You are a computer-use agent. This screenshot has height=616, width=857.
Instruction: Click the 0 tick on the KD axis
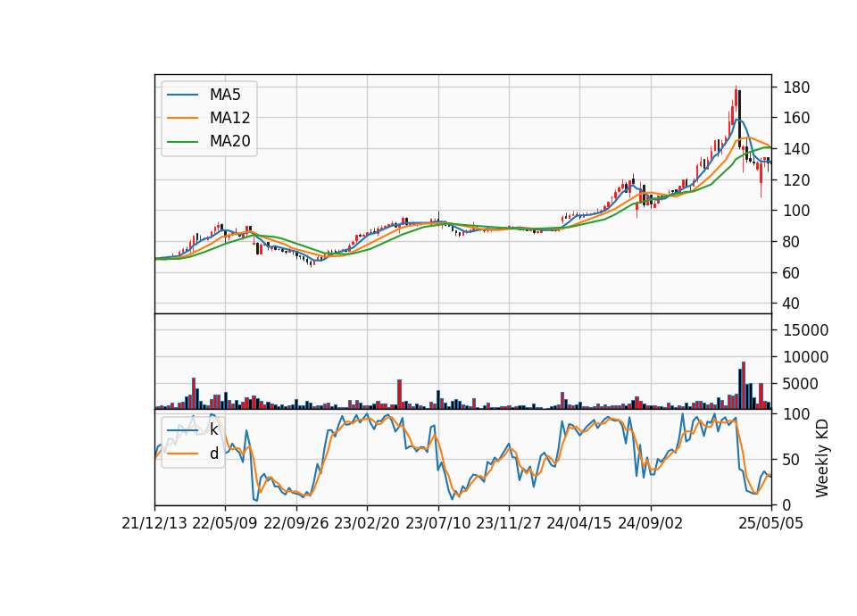(787, 505)
